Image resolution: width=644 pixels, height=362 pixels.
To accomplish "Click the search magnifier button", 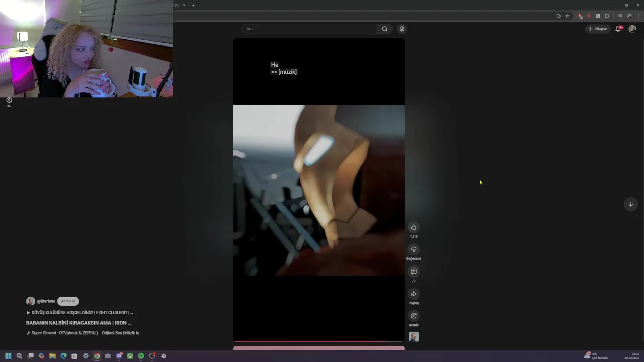I will click(385, 29).
